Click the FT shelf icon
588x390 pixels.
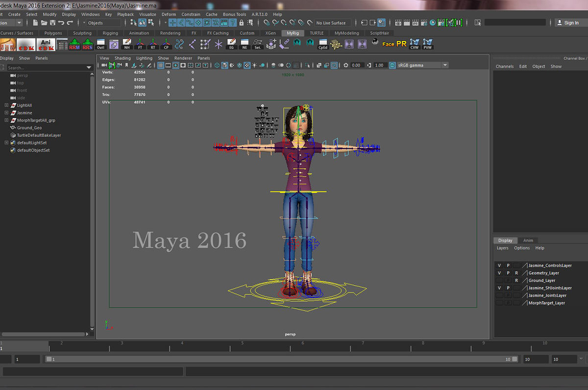click(140, 45)
